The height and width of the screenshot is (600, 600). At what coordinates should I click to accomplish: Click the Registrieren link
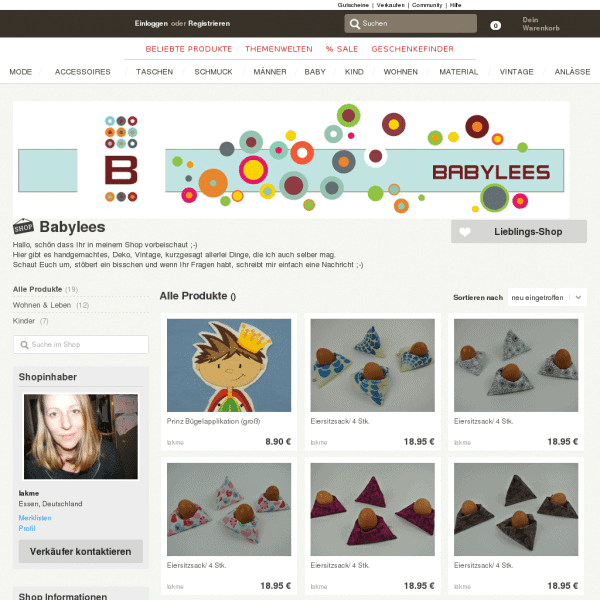[209, 24]
